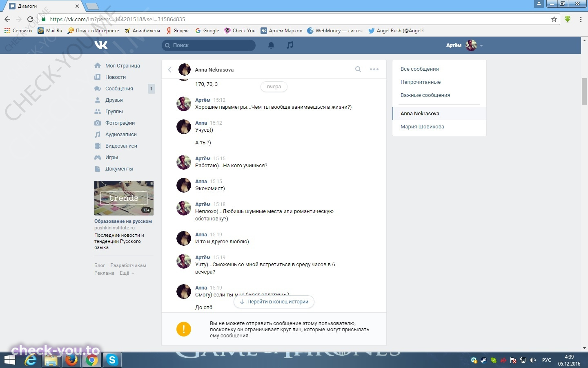Bookmark the page with the star icon

click(x=554, y=19)
